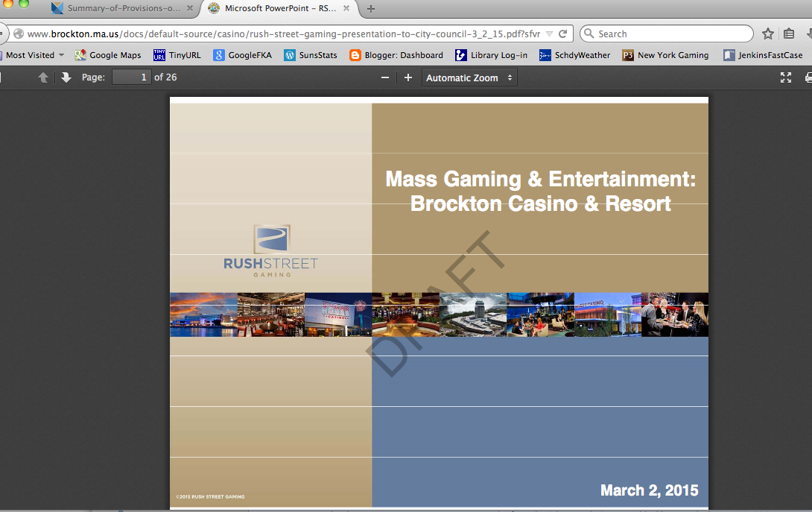The width and height of the screenshot is (812, 512).
Task: Go to previous page in PDF viewer
Action: [x=43, y=78]
